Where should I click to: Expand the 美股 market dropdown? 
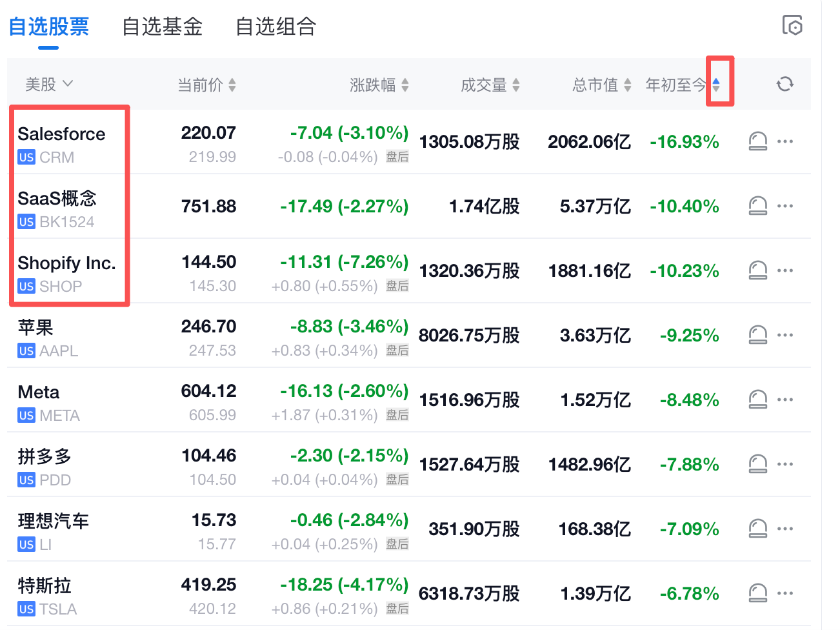(49, 84)
